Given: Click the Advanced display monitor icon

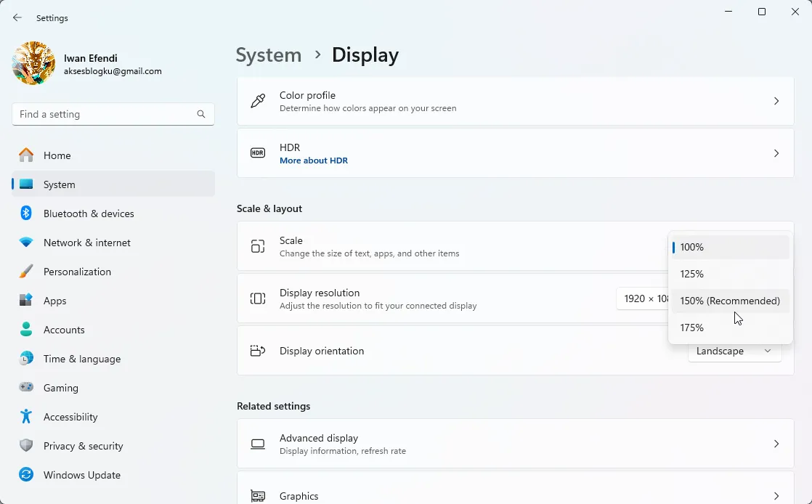Looking at the screenshot, I should 258,443.
